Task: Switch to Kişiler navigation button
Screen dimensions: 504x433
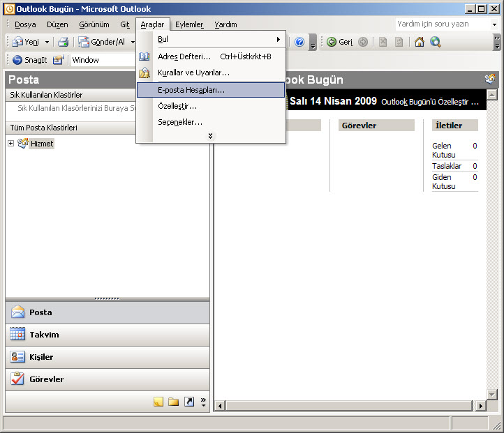Action: click(108, 357)
